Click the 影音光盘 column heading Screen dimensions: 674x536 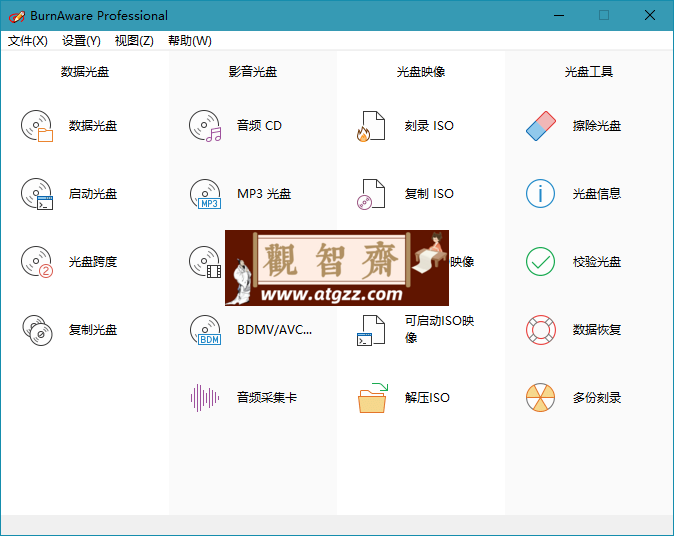coord(253,72)
